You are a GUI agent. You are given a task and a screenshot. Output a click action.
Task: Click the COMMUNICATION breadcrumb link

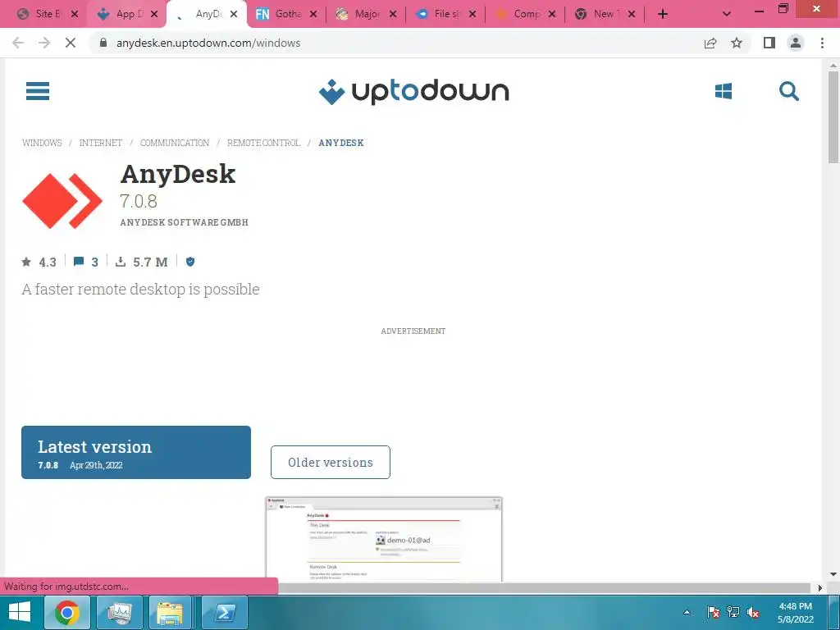[x=175, y=143]
